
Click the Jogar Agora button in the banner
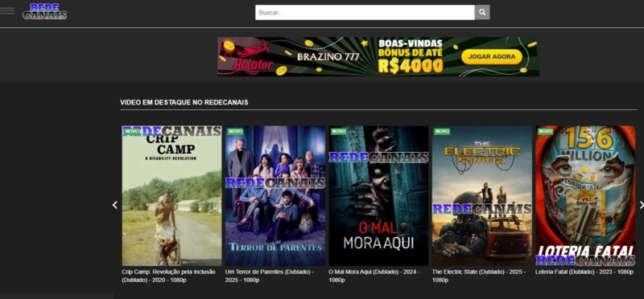[x=492, y=56]
